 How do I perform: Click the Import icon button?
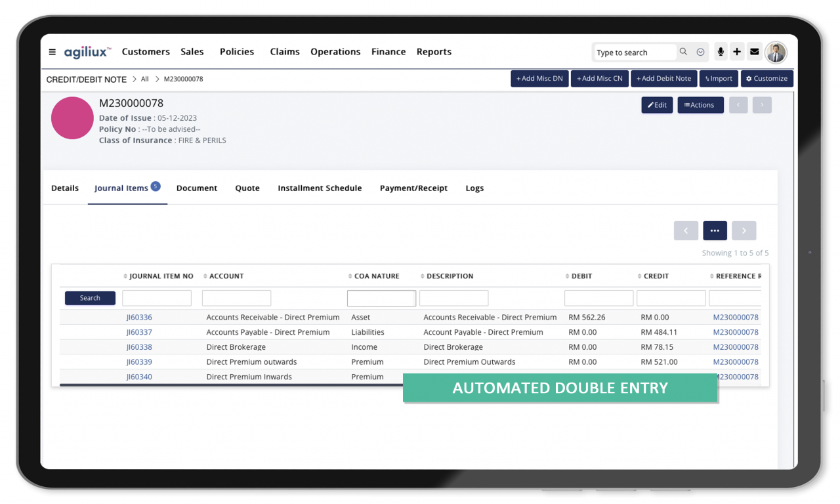click(x=718, y=78)
